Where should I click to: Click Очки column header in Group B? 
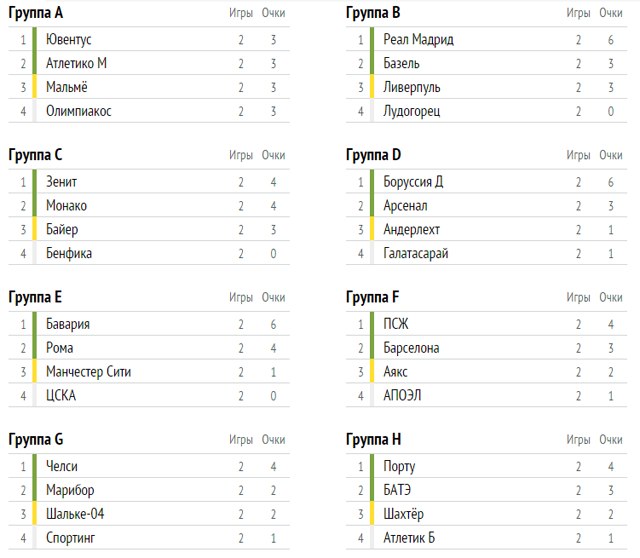[x=611, y=13]
